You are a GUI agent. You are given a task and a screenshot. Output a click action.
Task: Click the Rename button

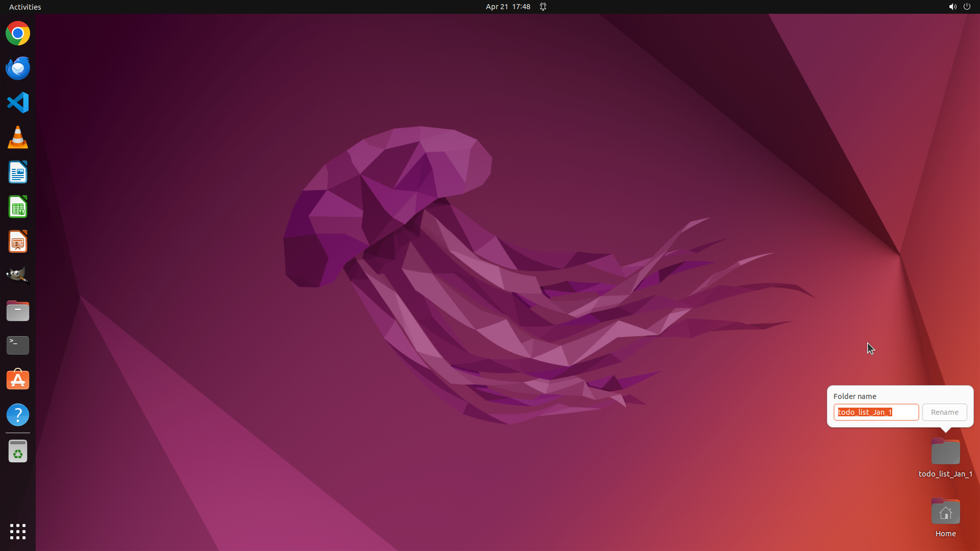click(x=944, y=412)
